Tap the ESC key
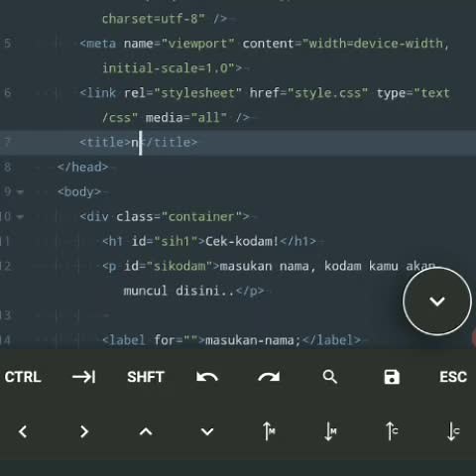476x476 pixels. pyautogui.click(x=453, y=377)
